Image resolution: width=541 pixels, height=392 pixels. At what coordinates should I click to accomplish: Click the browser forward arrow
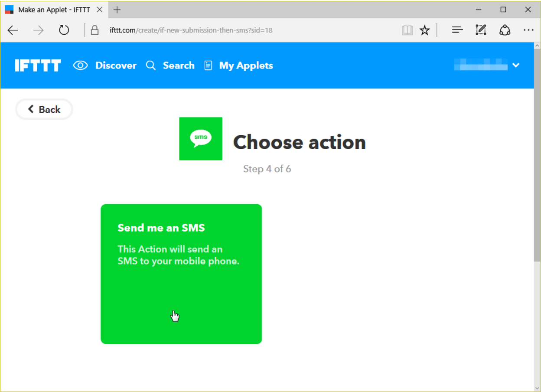[39, 30]
